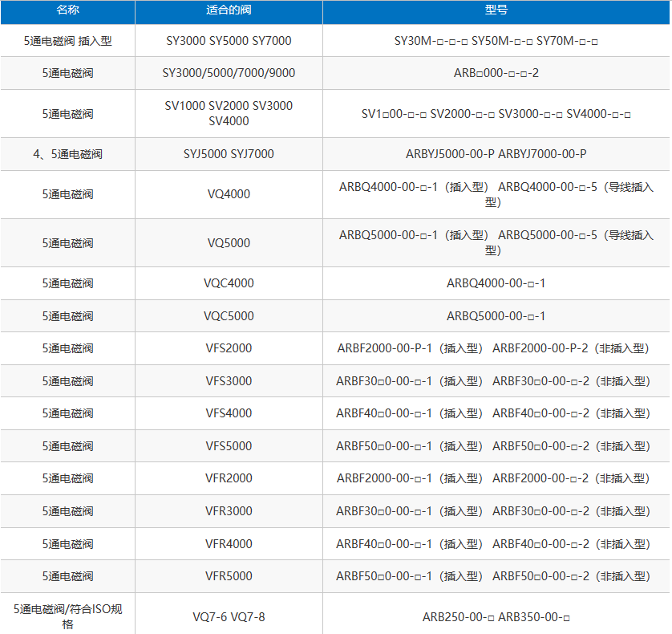This screenshot has width=672, height=634.
Task: Select the valve cell 'VFR4000'
Action: click(229, 544)
